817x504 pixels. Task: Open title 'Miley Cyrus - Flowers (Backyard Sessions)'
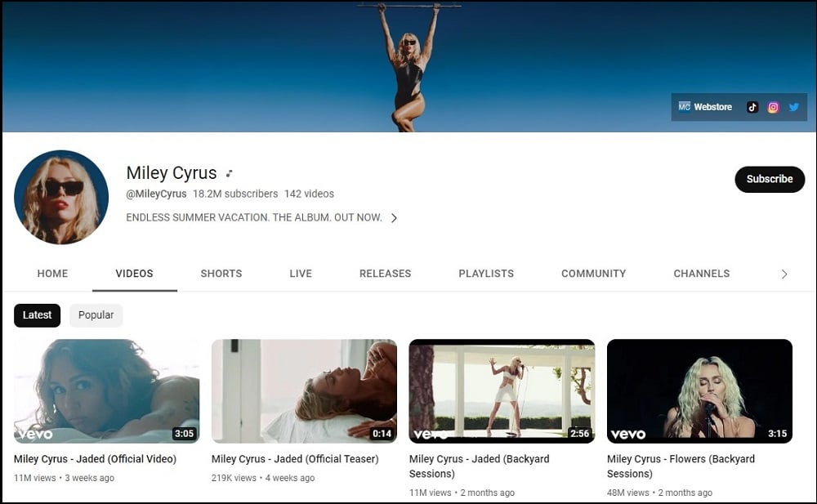pyautogui.click(x=681, y=466)
